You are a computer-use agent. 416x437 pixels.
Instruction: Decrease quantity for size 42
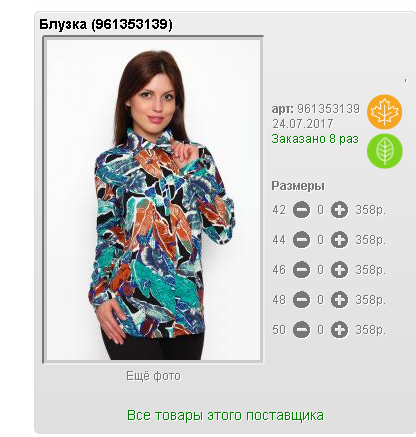click(x=301, y=210)
